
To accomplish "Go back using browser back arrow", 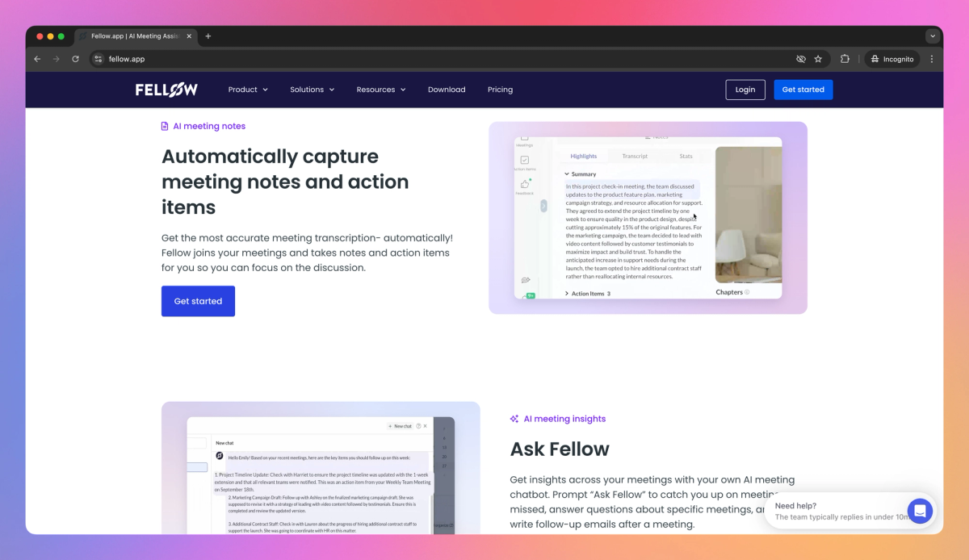I will point(37,59).
